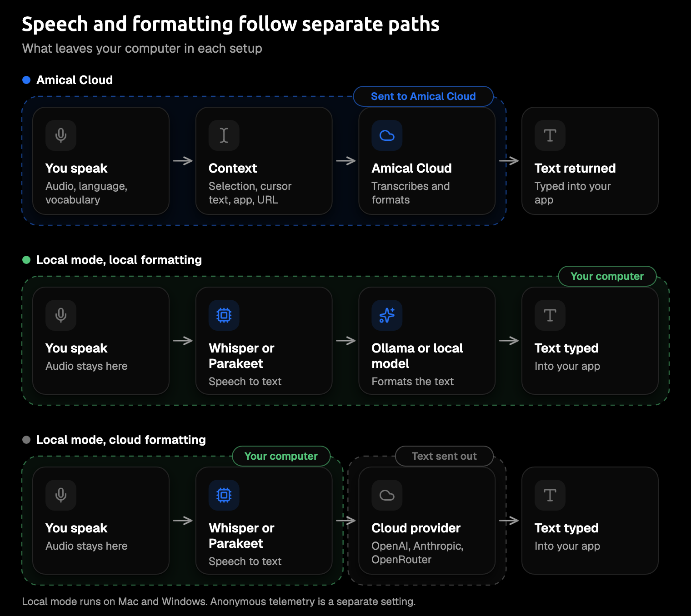This screenshot has width=691, height=616.
Task: Click the Text sent out badge
Action: point(444,456)
